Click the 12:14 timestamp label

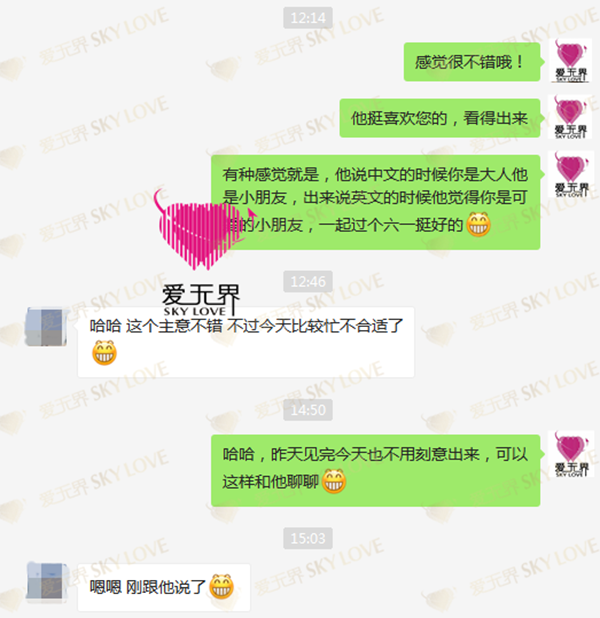[x=308, y=18]
